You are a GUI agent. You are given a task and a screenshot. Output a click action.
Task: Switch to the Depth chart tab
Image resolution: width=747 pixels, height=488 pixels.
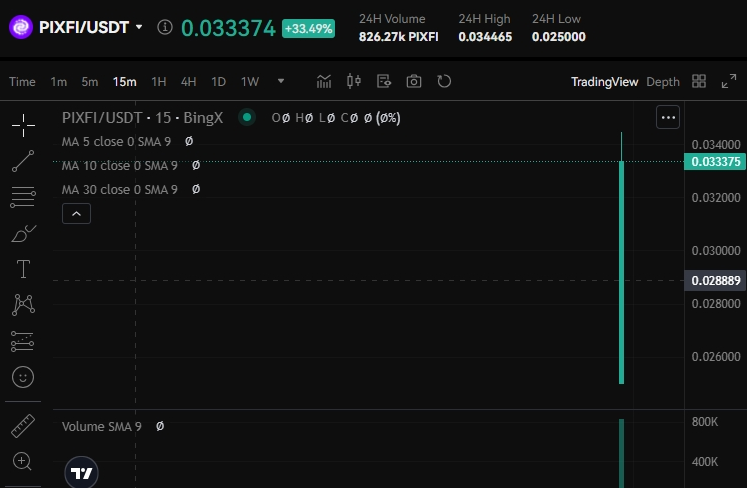pyautogui.click(x=663, y=82)
